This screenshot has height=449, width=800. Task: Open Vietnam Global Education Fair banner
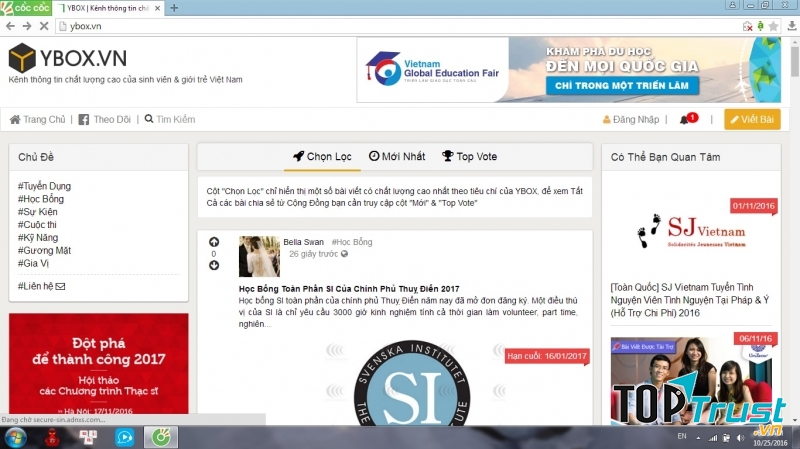[x=569, y=70]
